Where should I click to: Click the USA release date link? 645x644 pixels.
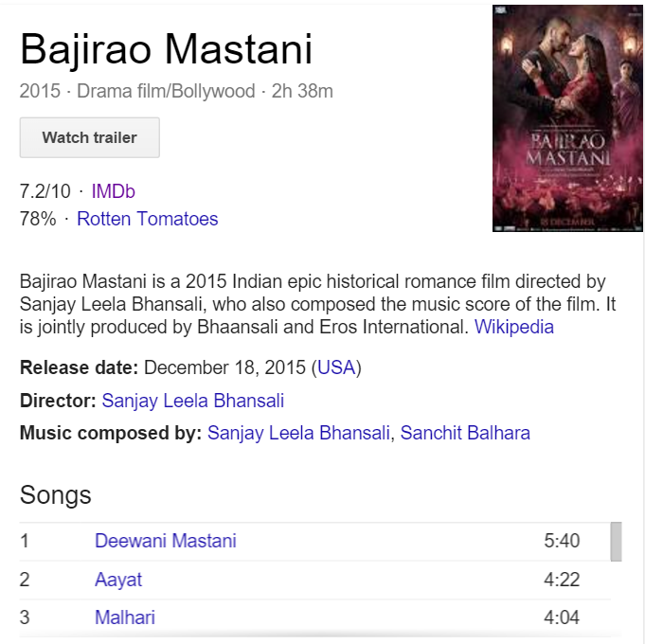[336, 367]
